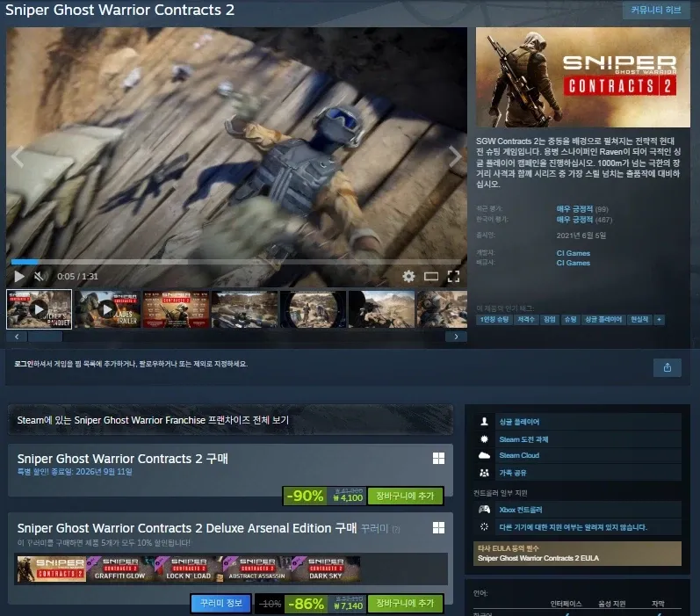Open Abstract Assassin DLC bundle item
Viewport: 700px width, 616px height.
(257, 569)
